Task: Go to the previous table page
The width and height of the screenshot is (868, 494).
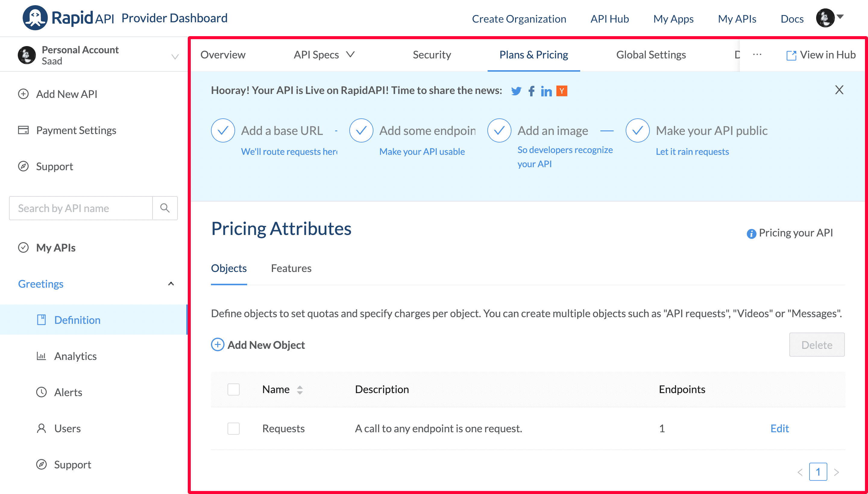Action: pos(800,472)
